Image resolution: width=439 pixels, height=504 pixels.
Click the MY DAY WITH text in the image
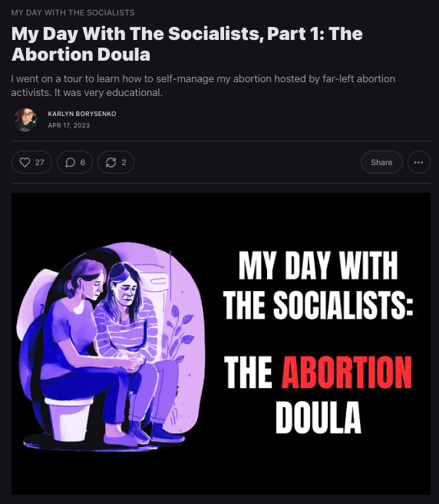coord(319,266)
